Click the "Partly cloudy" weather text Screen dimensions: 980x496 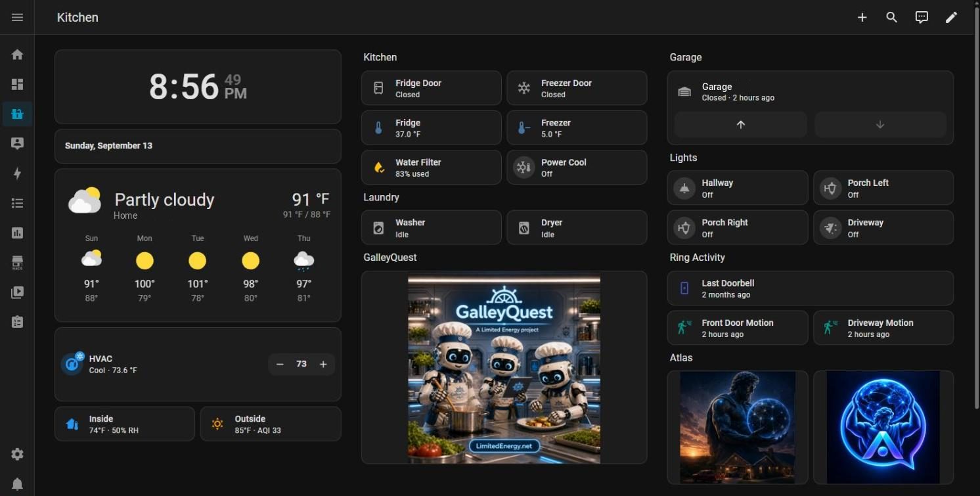point(164,200)
